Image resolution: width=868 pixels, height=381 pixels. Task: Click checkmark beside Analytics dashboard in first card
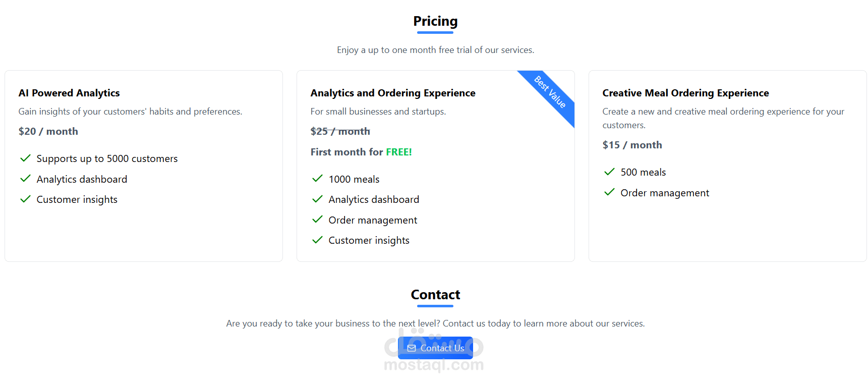pos(25,179)
